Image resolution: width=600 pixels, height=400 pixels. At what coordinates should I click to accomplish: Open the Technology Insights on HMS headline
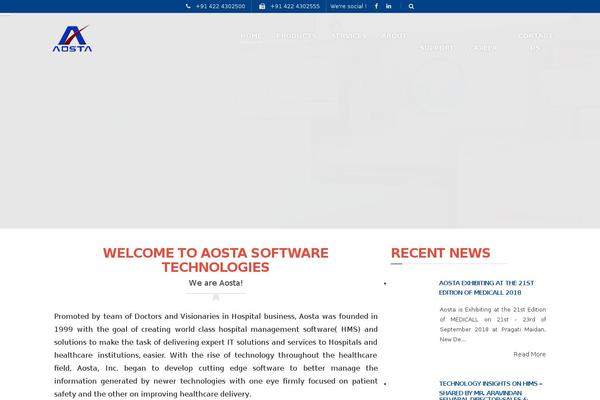pyautogui.click(x=491, y=390)
